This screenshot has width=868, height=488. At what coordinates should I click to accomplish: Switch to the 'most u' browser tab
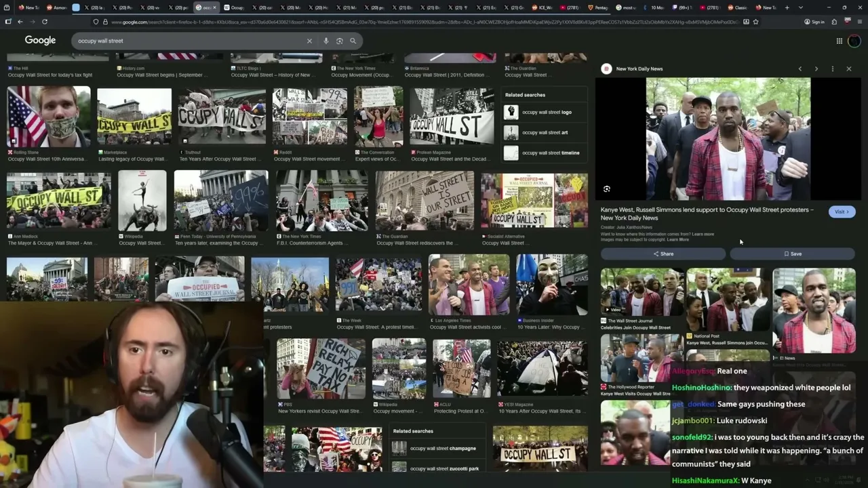pos(626,7)
